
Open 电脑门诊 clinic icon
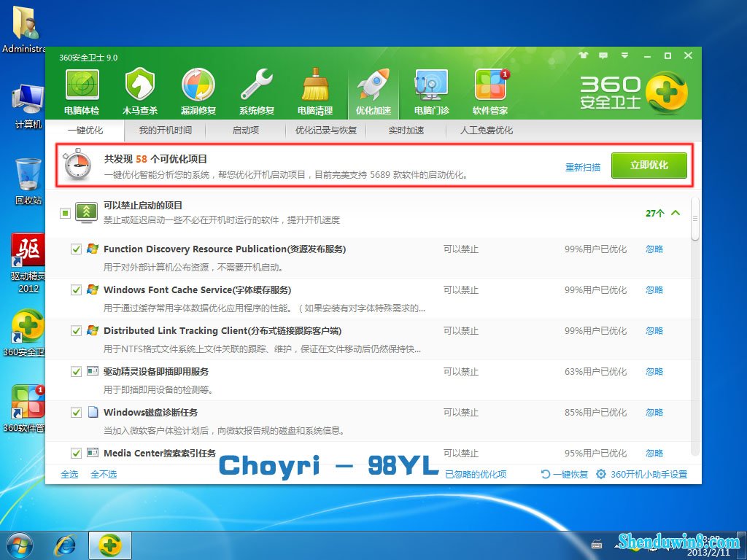432,93
